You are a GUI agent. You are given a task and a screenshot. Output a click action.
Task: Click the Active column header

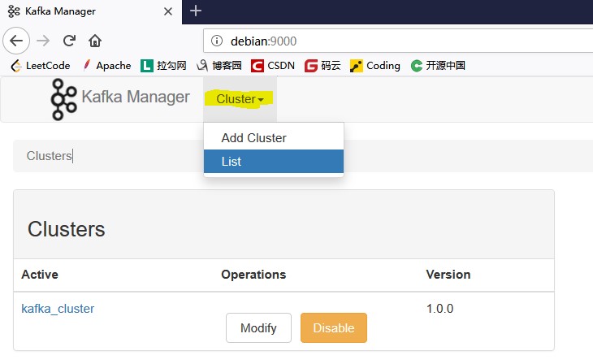(x=40, y=275)
